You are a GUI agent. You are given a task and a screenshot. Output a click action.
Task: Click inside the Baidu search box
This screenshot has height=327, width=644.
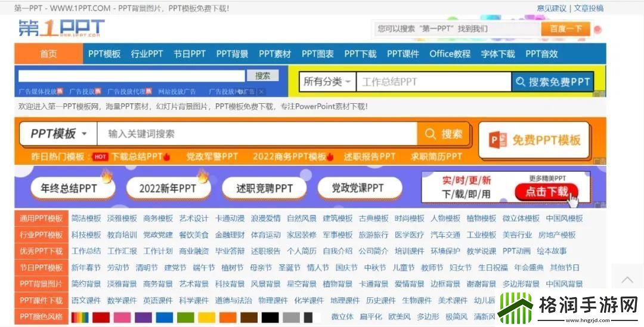(x=457, y=29)
